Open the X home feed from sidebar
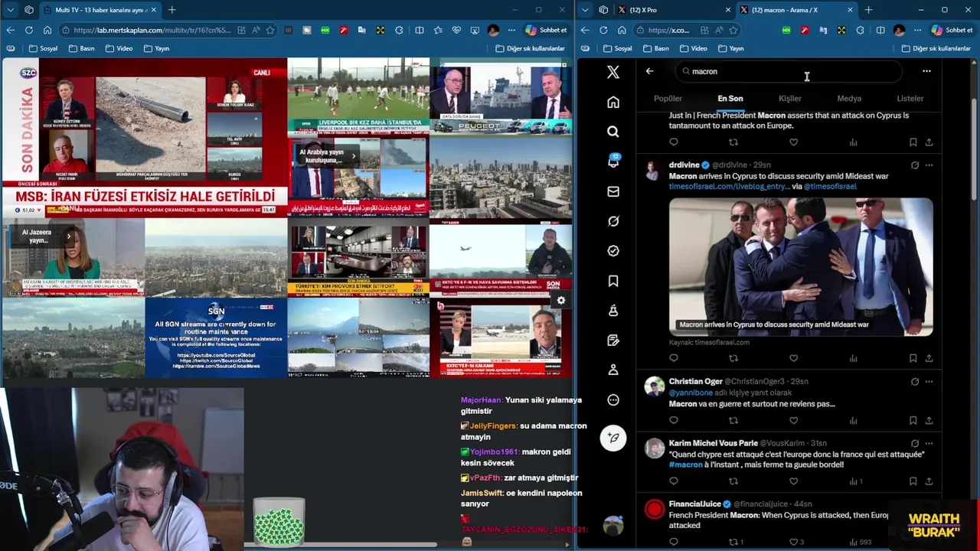The image size is (980, 551). [613, 103]
